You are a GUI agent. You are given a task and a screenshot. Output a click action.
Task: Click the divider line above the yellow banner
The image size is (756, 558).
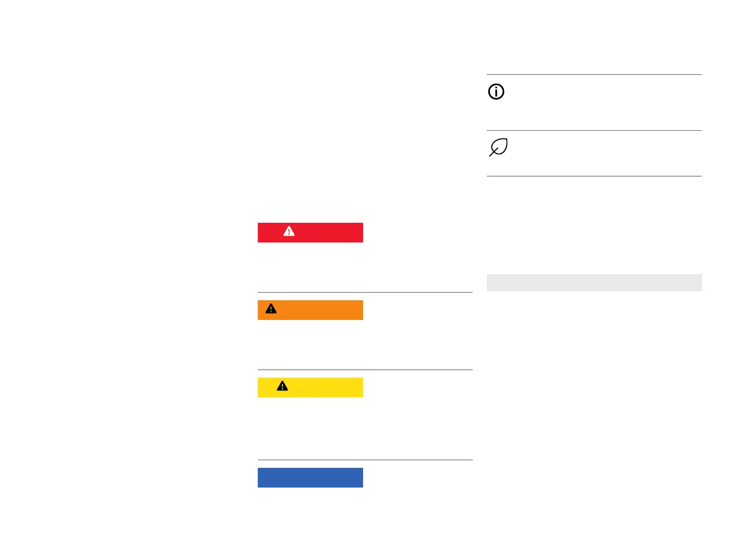click(x=365, y=370)
